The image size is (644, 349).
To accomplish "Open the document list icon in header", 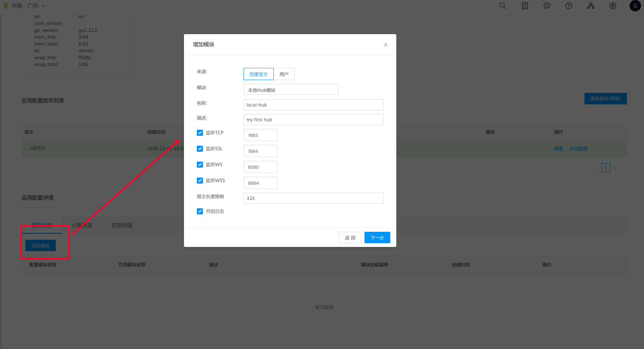I will pos(525,6).
